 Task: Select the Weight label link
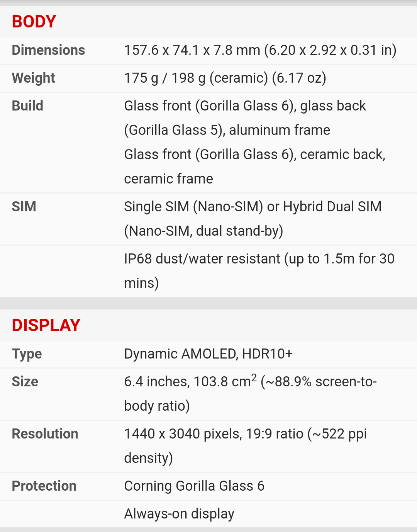click(x=34, y=78)
